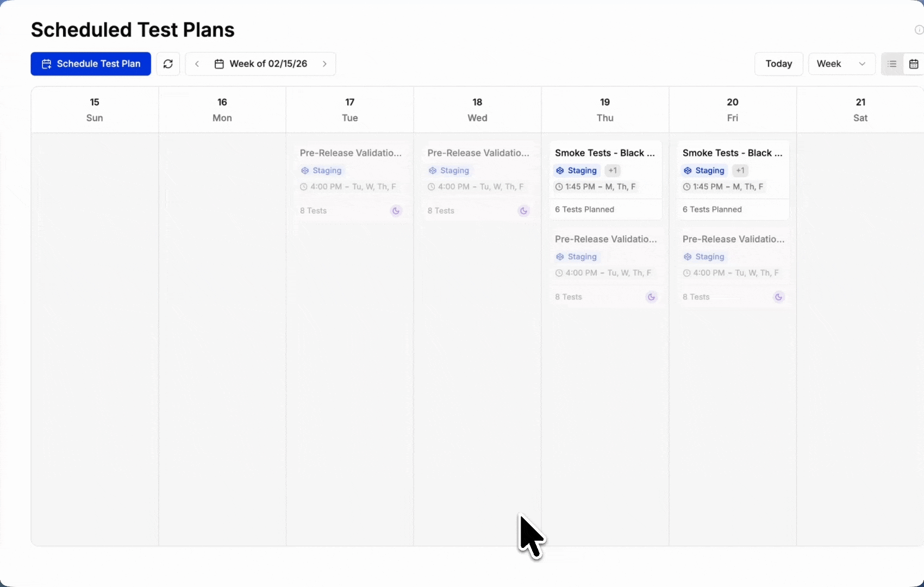
Task: Select the Sat 21 column header
Action: click(x=860, y=109)
